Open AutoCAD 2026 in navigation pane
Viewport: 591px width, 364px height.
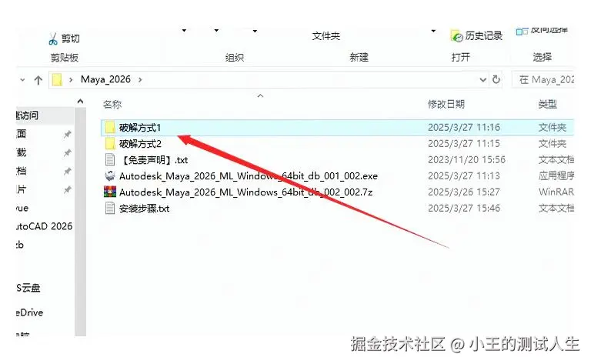(x=44, y=226)
